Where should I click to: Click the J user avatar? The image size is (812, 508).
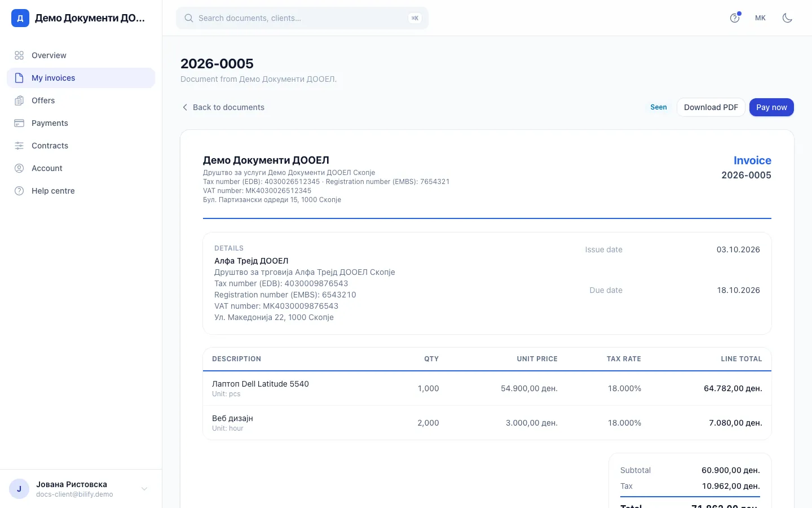[19, 489]
